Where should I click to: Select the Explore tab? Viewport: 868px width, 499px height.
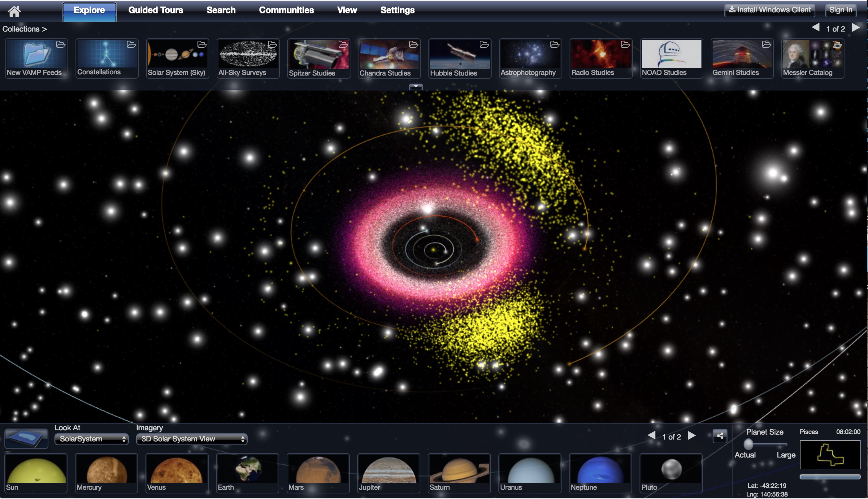point(89,11)
